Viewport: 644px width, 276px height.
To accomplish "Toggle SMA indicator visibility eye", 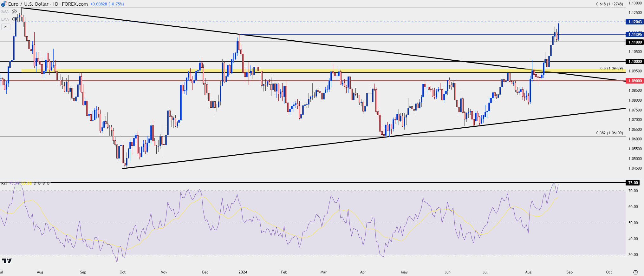I will (14, 11).
